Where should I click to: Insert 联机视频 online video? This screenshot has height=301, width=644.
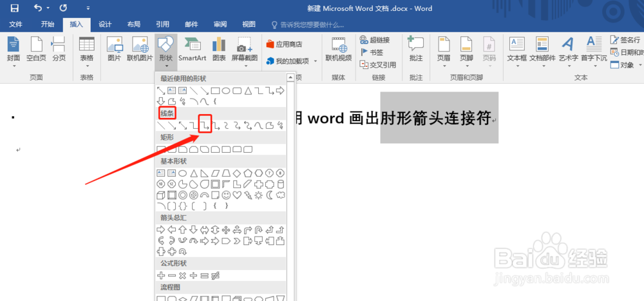point(339,50)
